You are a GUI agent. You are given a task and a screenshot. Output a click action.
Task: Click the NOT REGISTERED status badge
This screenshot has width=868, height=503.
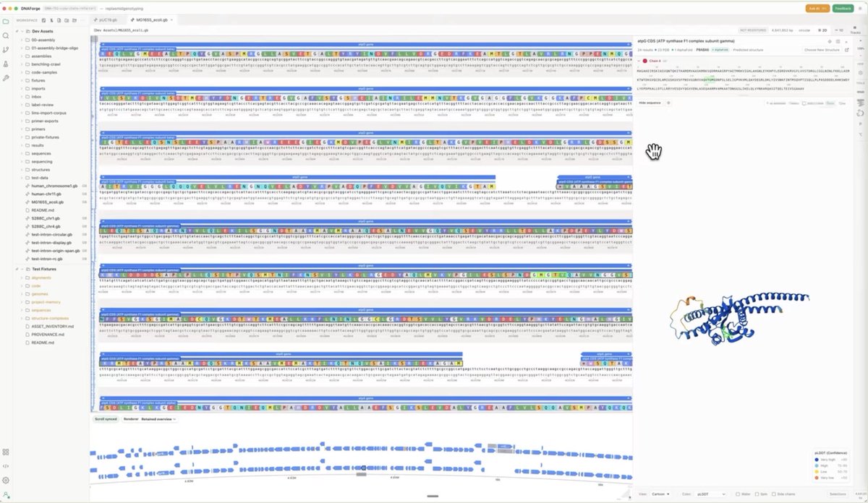pos(753,30)
